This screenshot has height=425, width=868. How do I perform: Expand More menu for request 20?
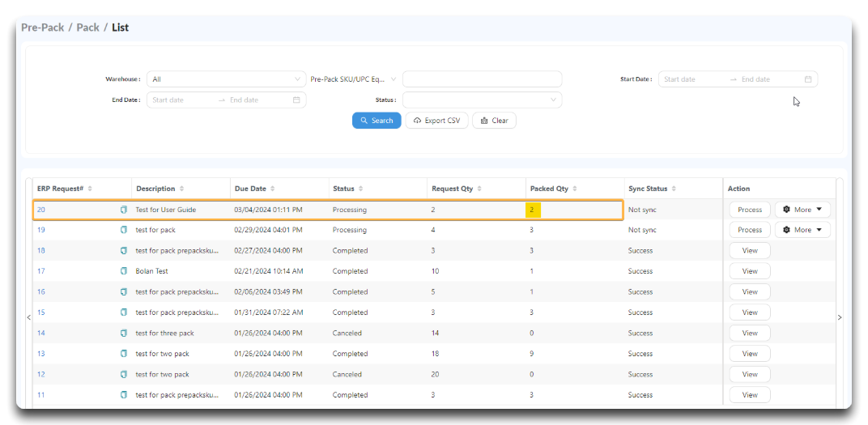coord(802,210)
